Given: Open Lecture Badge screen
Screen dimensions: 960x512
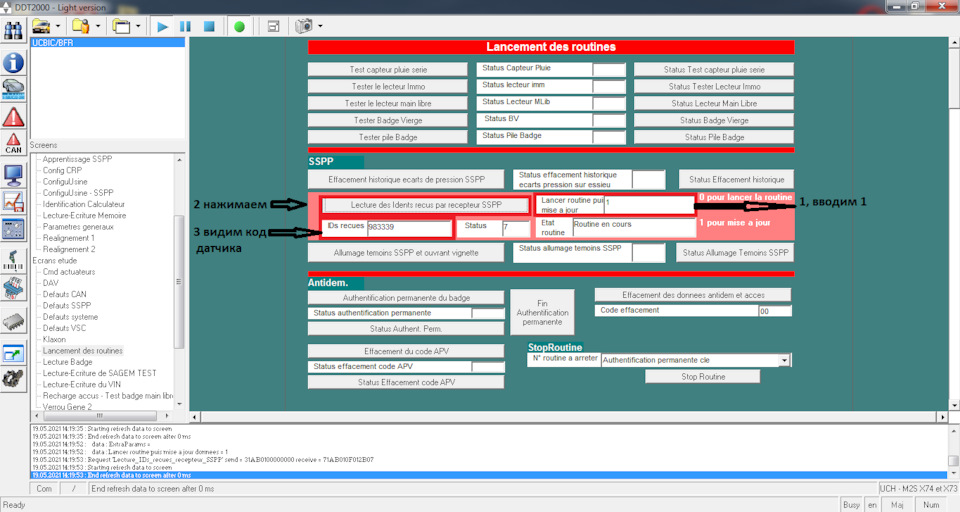Looking at the screenshot, I should (67, 362).
